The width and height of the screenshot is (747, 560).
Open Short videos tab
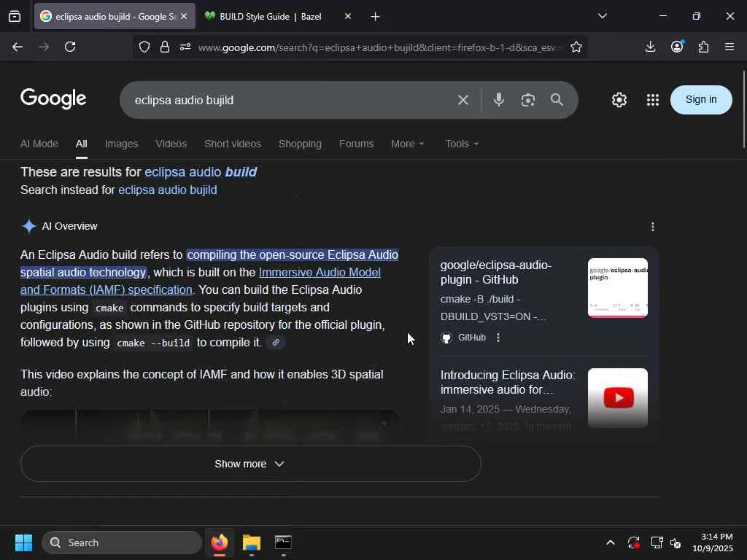tap(233, 144)
